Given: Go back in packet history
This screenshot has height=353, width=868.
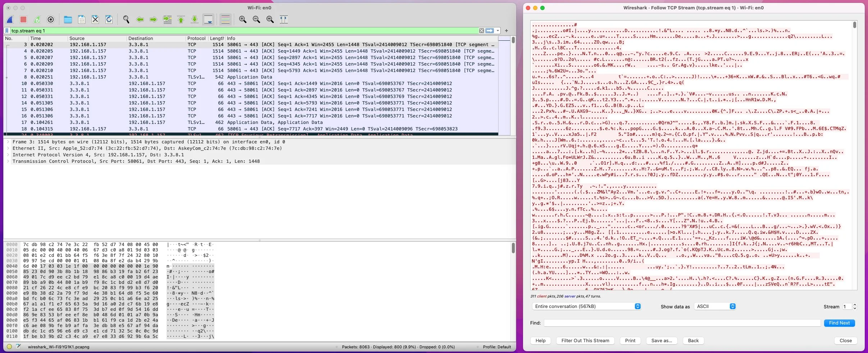Looking at the screenshot, I should [140, 19].
